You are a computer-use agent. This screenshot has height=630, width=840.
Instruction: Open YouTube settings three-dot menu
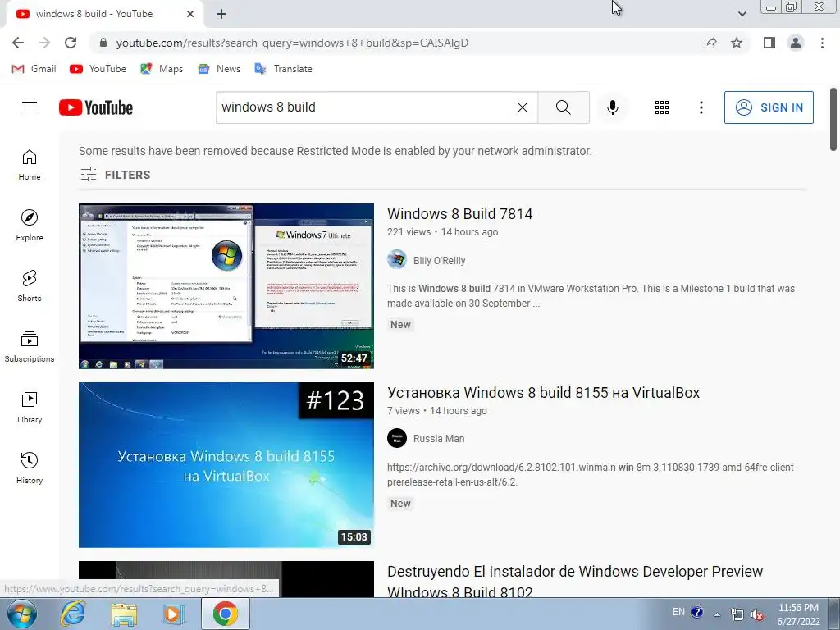701,107
